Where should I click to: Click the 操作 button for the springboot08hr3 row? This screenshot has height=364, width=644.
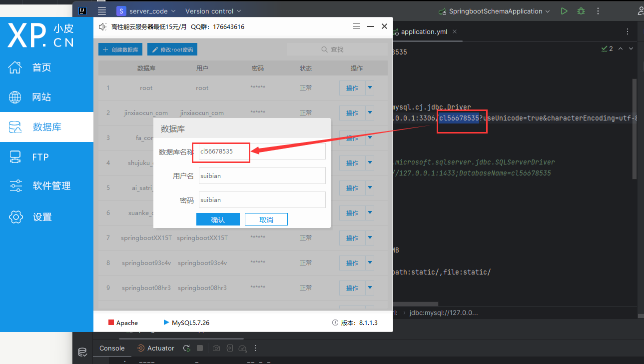coord(352,287)
